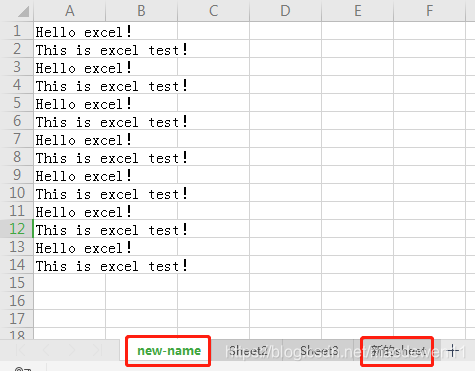The height and width of the screenshot is (371, 475).
Task: Click 'Hello excel!' in row 5
Action: pyautogui.click(x=83, y=104)
